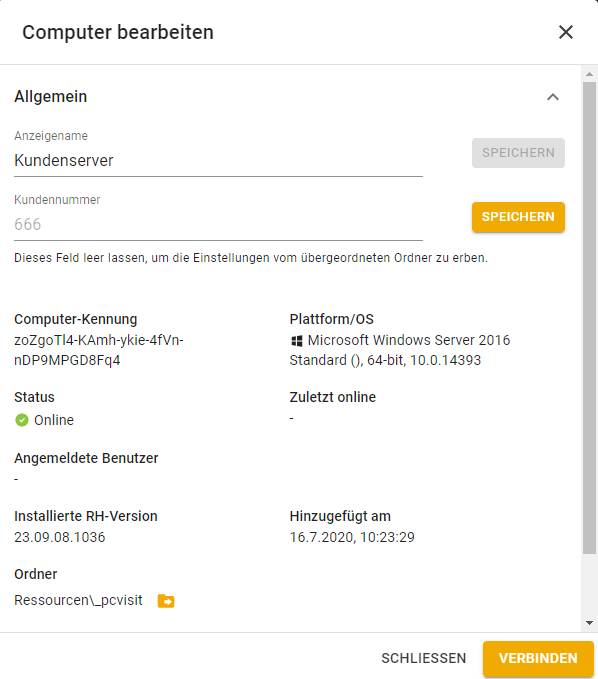Click the Computer-Kennung ID text
Viewport: 598px width, 679px height.
click(99, 350)
